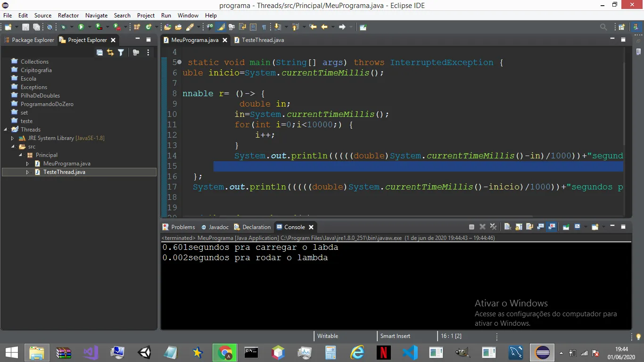Click the Collapse All icon in Project Explorer
644x362 pixels.
(99, 53)
